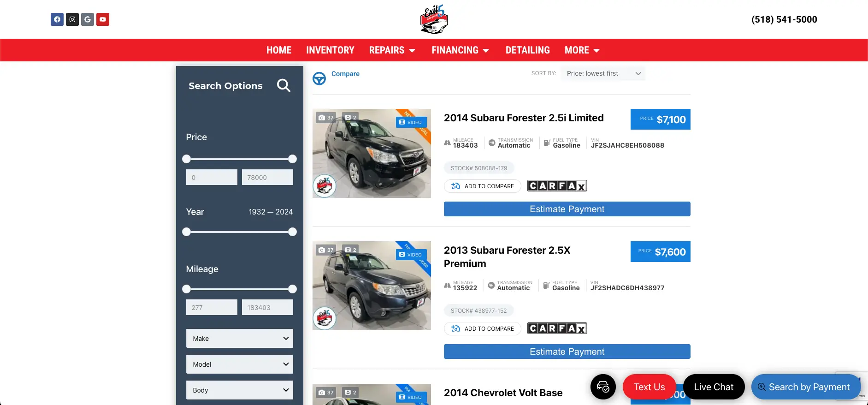This screenshot has height=405, width=868.
Task: Click the $7,100 price badge
Action: tap(661, 119)
